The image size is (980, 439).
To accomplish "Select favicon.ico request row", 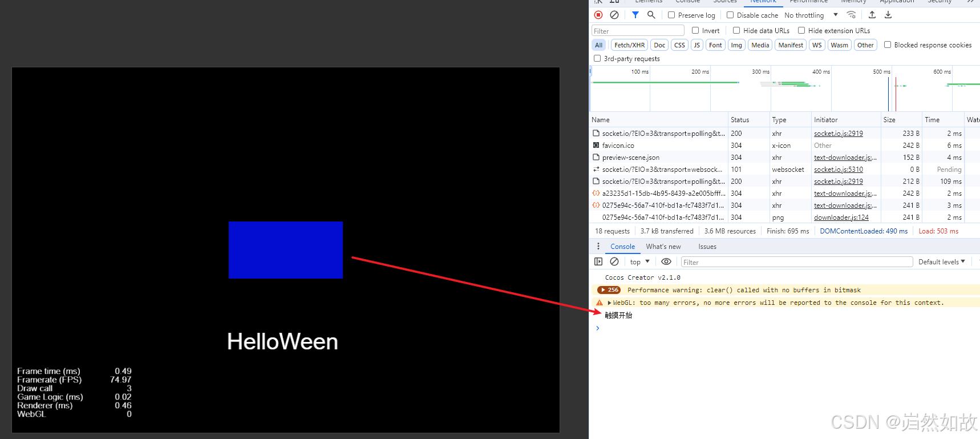I will point(784,146).
